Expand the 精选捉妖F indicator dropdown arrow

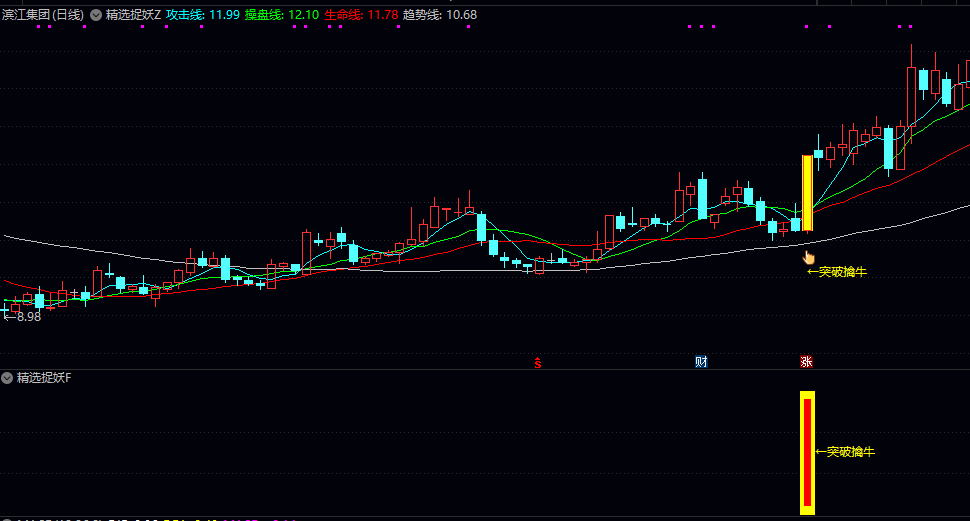click(7, 377)
